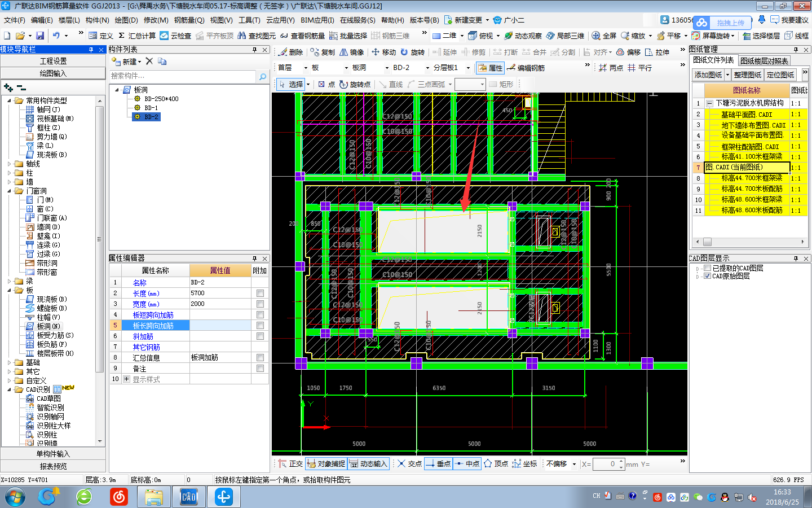
Task: Toggle 斜加筋 additional checkbox
Action: [x=260, y=336]
